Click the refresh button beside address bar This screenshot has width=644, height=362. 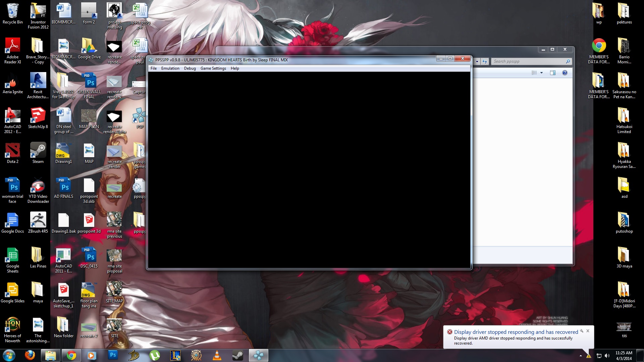(485, 61)
